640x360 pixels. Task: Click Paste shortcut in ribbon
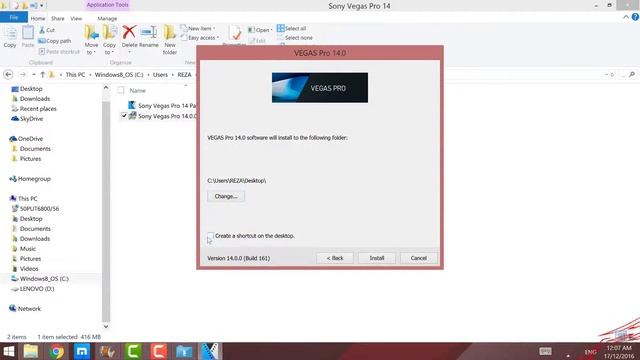tap(59, 51)
